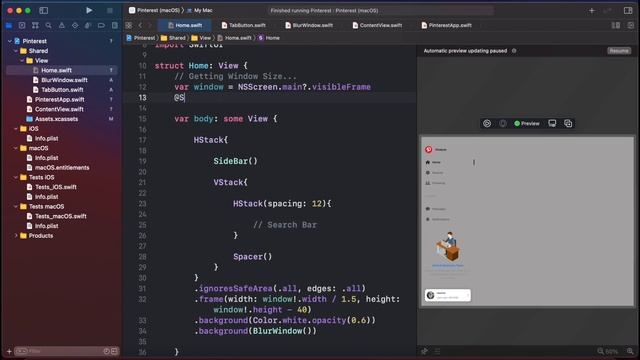Collapse the iOS folder

tap(16, 129)
